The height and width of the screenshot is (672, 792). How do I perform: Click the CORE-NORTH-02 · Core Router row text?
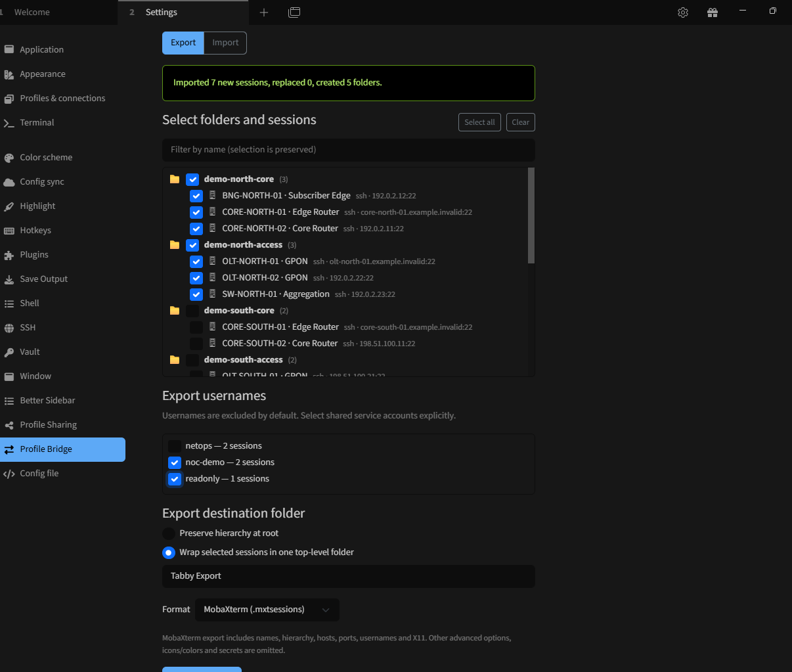click(x=280, y=229)
